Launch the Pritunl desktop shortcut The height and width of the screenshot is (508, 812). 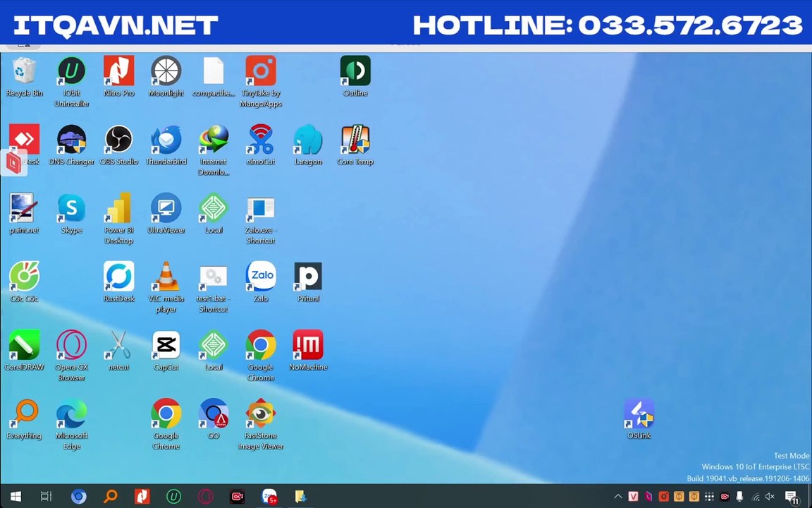tap(308, 282)
